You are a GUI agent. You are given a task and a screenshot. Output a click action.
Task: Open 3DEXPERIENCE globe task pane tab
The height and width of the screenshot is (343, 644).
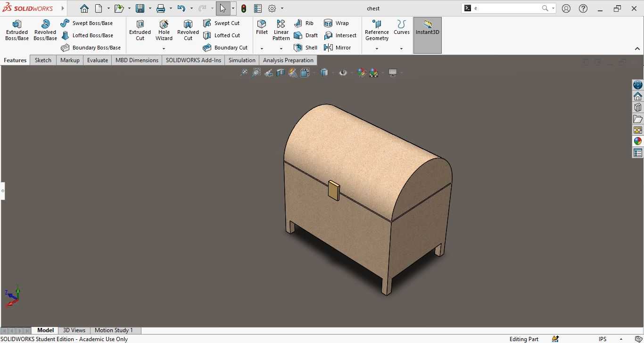(638, 85)
